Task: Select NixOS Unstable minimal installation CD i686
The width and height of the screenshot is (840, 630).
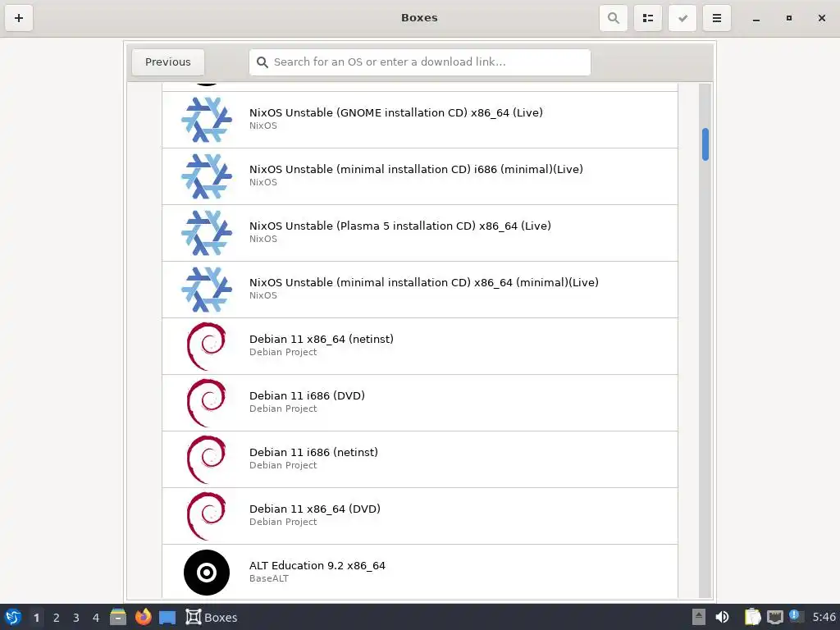Action: coord(420,176)
